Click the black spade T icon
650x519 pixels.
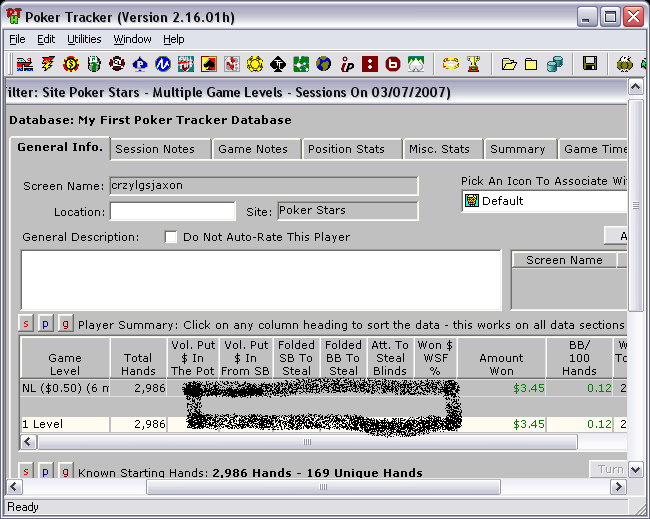[x=278, y=64]
